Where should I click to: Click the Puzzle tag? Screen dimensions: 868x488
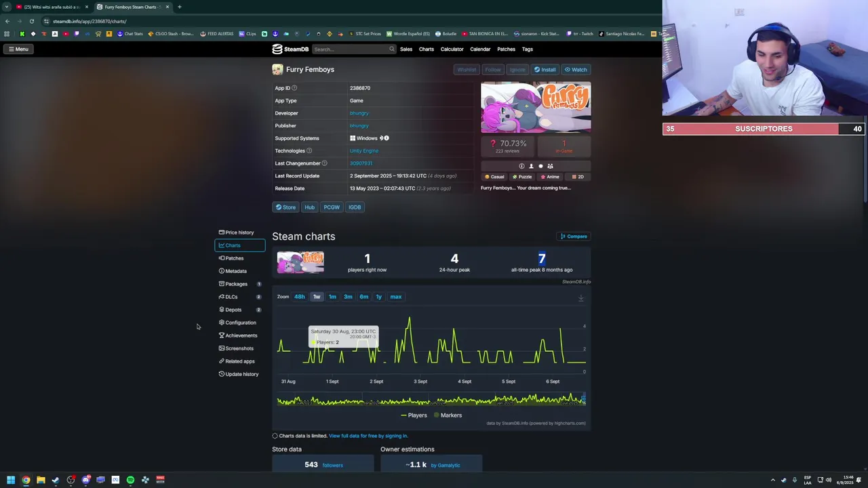522,177
